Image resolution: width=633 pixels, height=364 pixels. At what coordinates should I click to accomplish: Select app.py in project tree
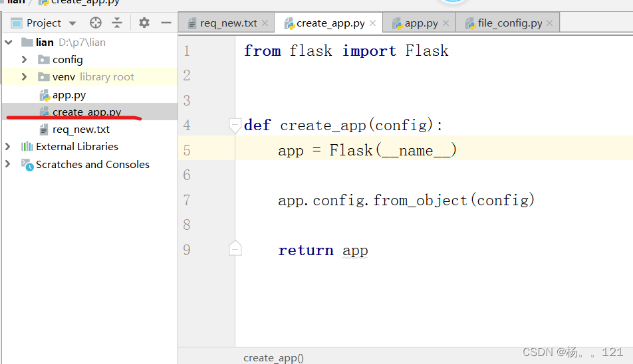pos(69,95)
